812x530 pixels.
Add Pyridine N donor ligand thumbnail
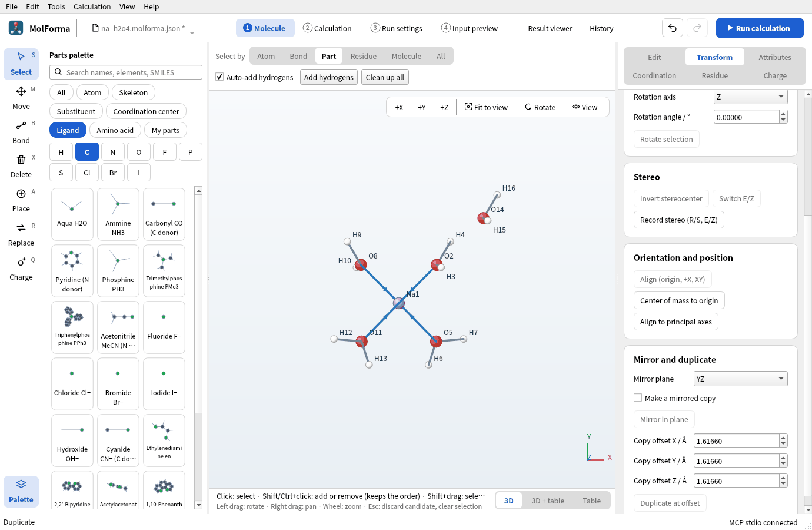(72, 271)
